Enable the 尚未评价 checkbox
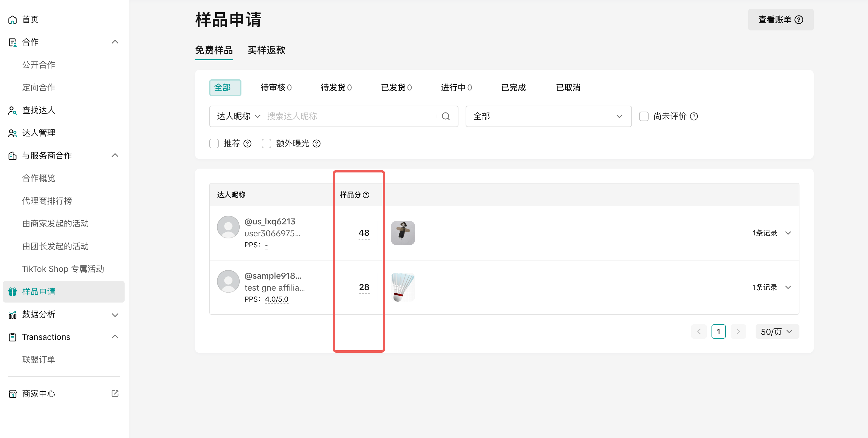Image resolution: width=868 pixels, height=438 pixels. click(644, 116)
